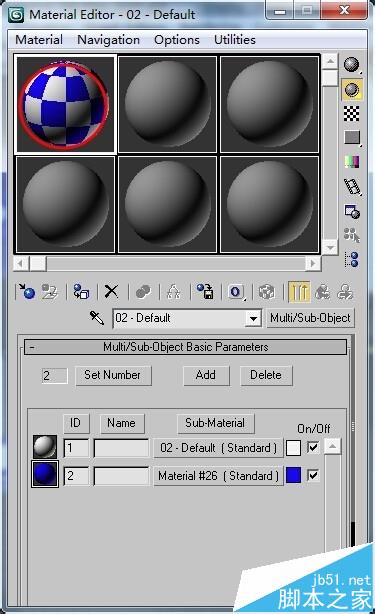The image size is (375, 614).
Task: Click the Put to Library icon
Action: [x=205, y=292]
